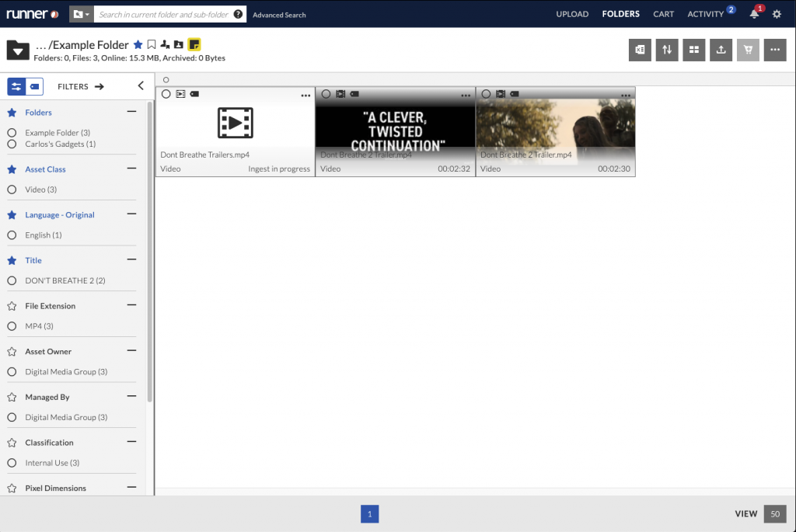Switch to the tags panel tab
The width and height of the screenshot is (796, 532).
tap(34, 86)
